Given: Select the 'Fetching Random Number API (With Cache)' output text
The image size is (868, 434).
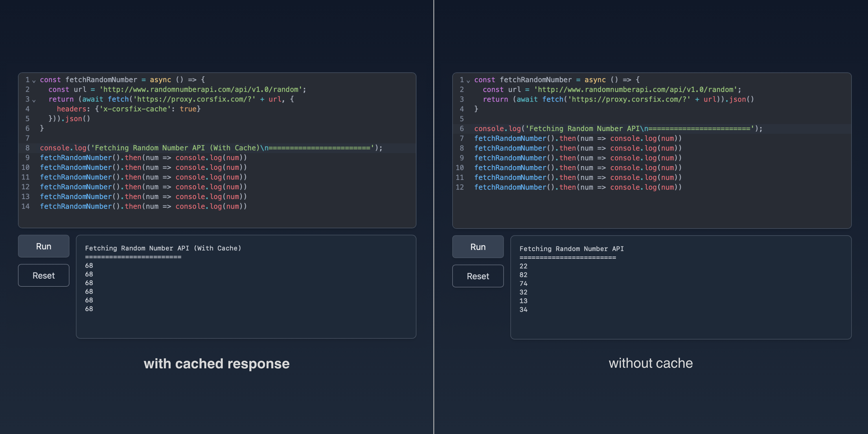Looking at the screenshot, I should point(163,248).
